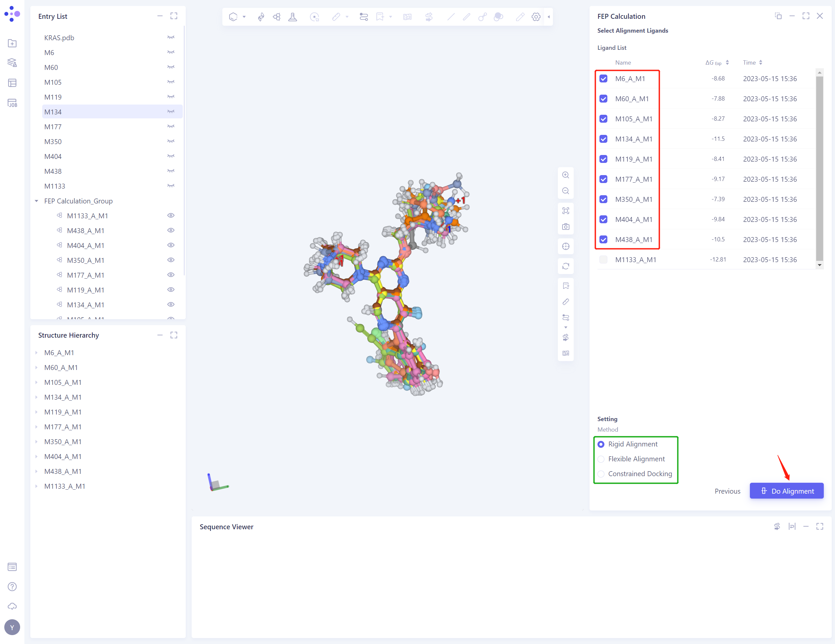Open the import file icon in left sidebar
Image resolution: width=835 pixels, height=644 pixels.
pos(12,43)
